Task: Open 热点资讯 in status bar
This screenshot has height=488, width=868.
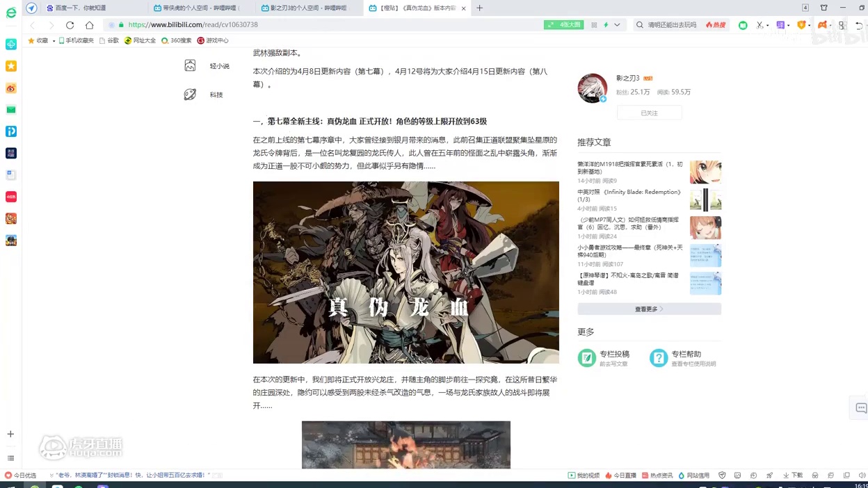Action: 657,475
